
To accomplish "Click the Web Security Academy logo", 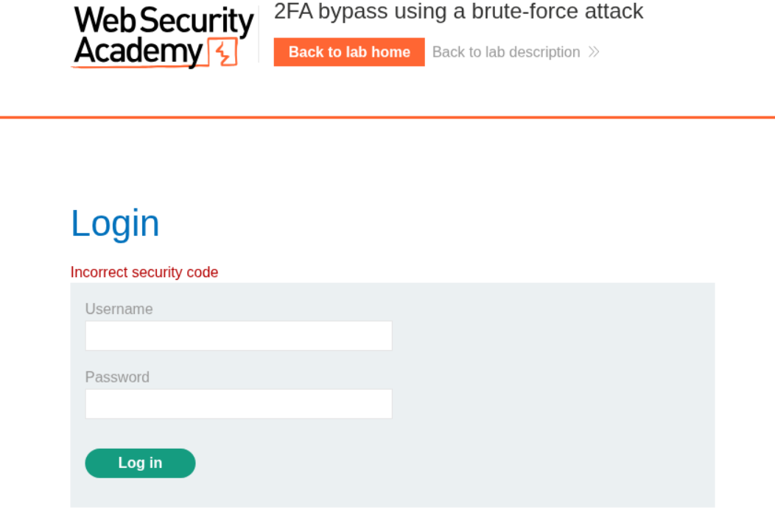I will [x=162, y=37].
